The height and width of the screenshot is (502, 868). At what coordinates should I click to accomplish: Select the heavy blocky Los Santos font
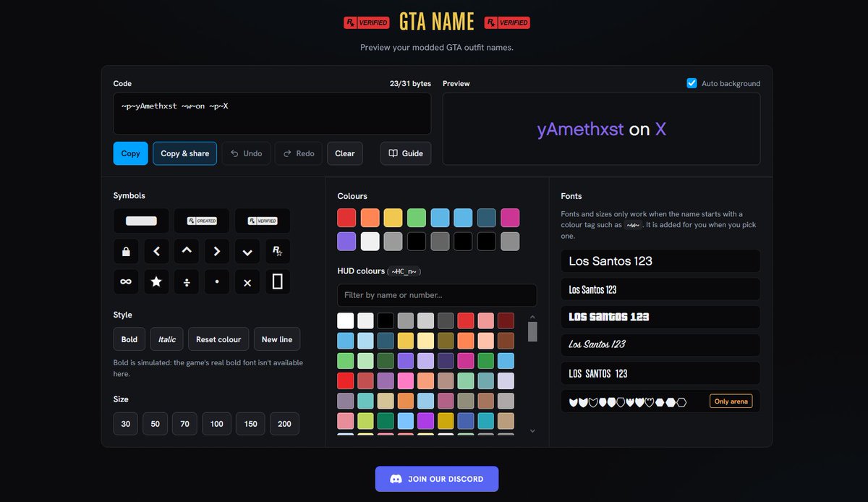pos(660,317)
